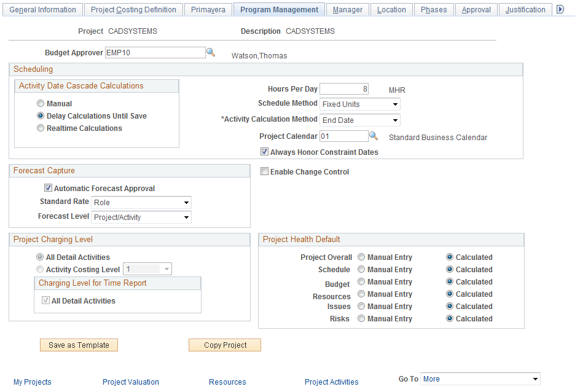The image size is (580, 392).
Task: Click the arrow to reveal more tabs
Action: pyautogui.click(x=560, y=9)
